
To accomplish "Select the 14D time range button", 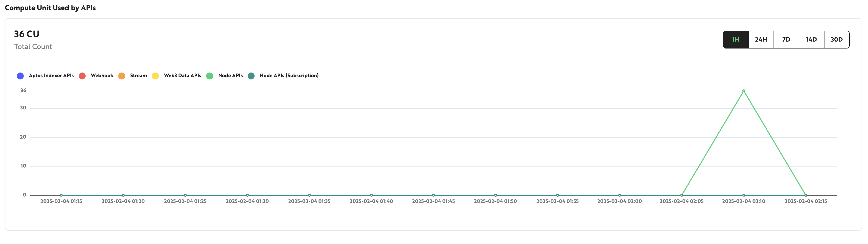I will (x=811, y=39).
